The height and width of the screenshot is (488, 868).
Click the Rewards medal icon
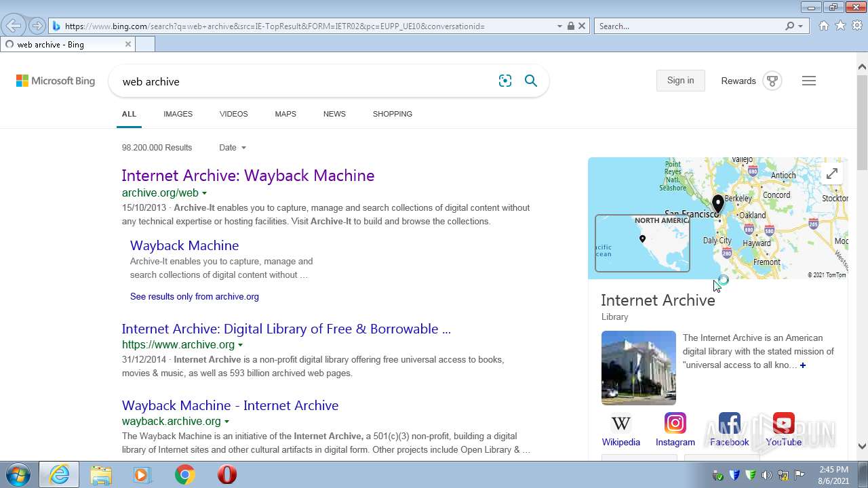[x=772, y=81]
